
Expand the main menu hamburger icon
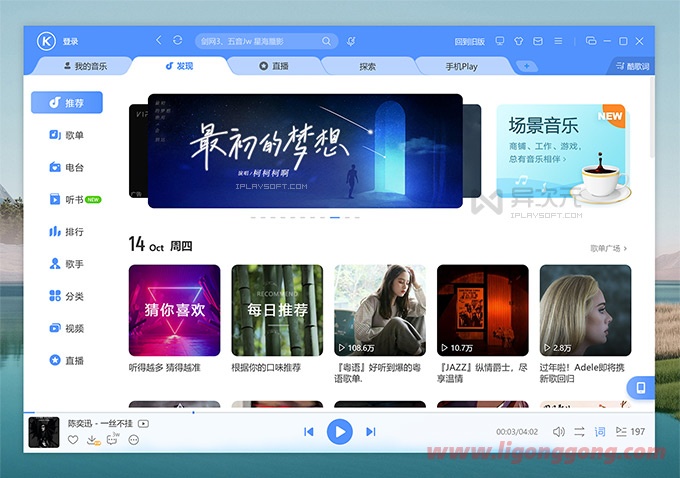coord(558,41)
